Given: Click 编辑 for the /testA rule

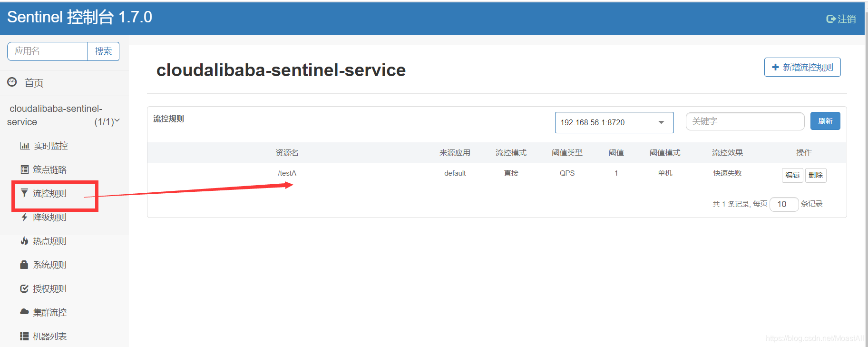Looking at the screenshot, I should click(792, 175).
